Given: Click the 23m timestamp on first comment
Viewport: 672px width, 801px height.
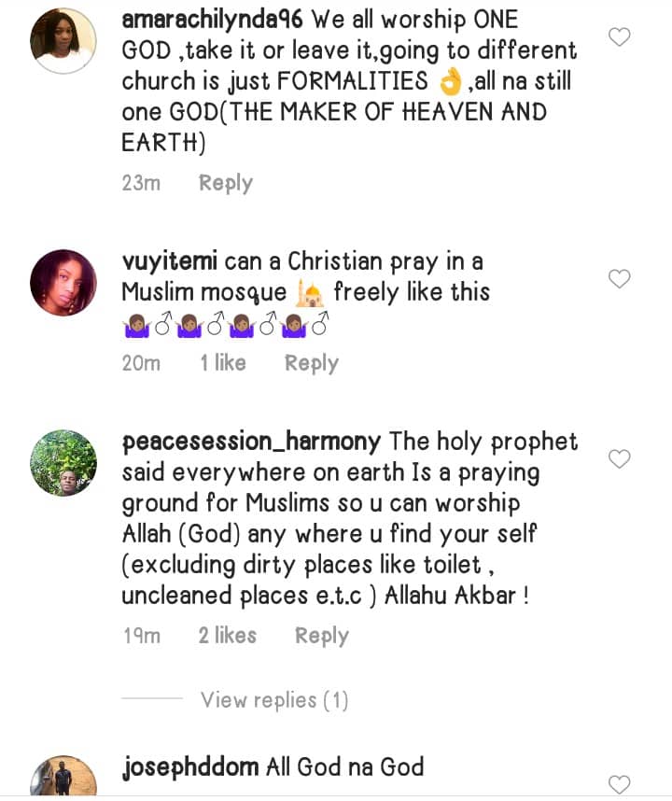Looking at the screenshot, I should (141, 183).
